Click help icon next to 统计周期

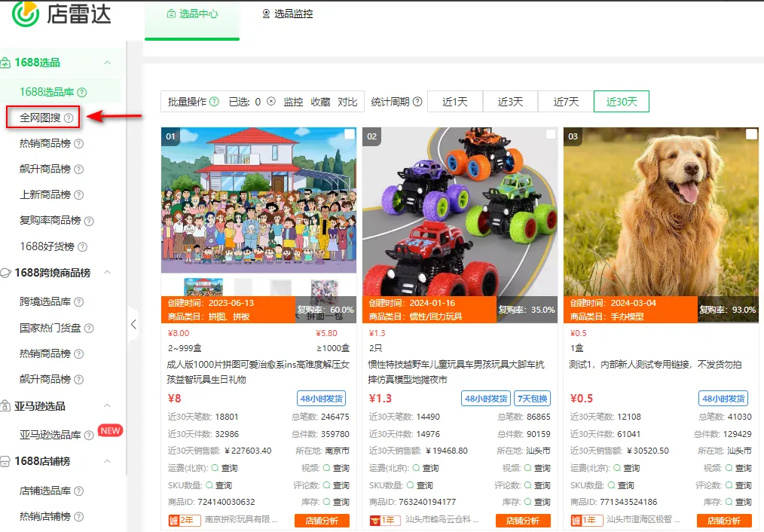(417, 101)
